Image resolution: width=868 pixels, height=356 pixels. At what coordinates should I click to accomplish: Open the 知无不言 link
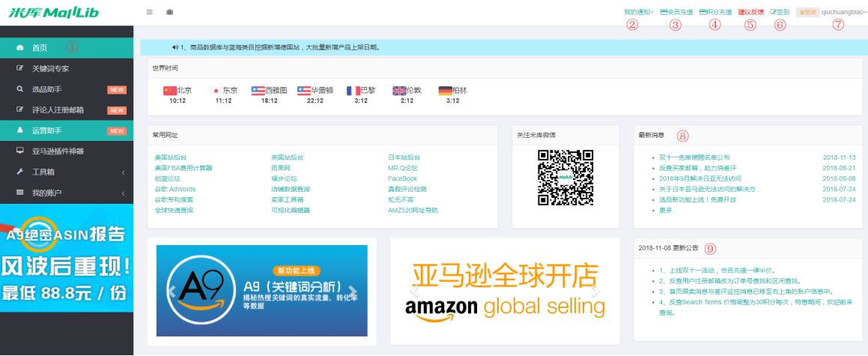401,199
